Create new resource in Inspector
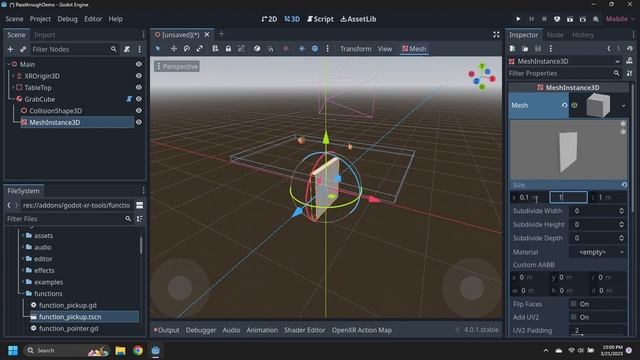This screenshot has width=640, height=360. pyautogui.click(x=512, y=49)
